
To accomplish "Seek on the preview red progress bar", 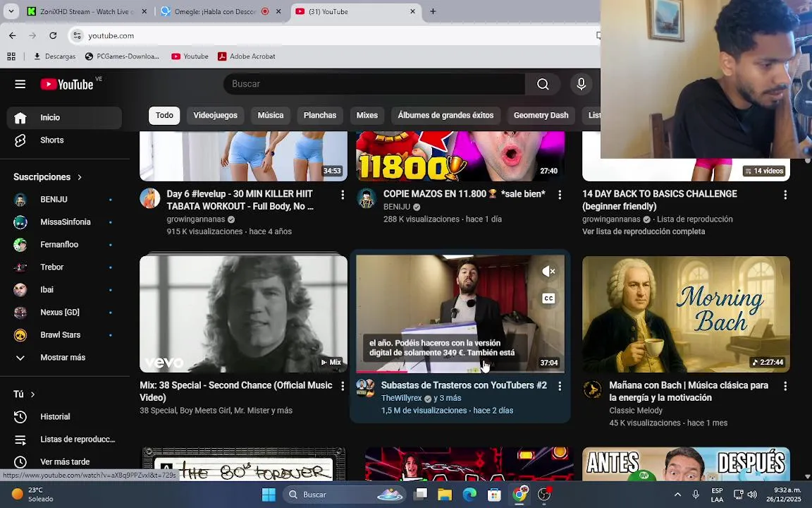I will pos(460,372).
